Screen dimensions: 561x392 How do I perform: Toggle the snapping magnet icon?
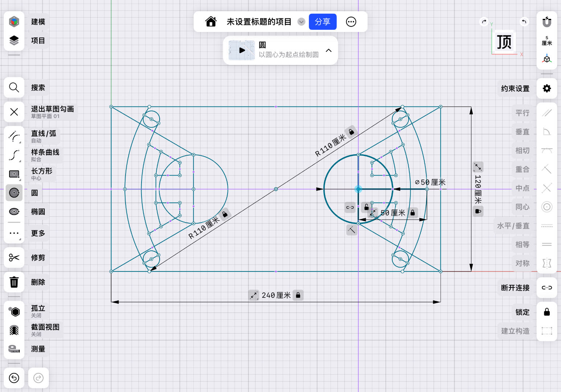click(547, 22)
